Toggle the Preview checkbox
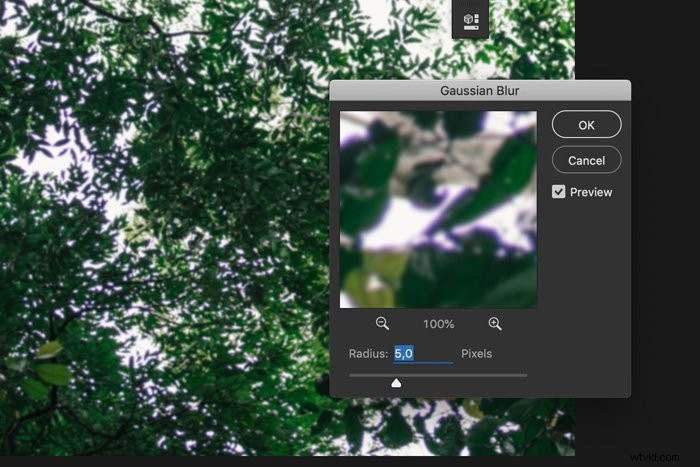 pyautogui.click(x=558, y=192)
